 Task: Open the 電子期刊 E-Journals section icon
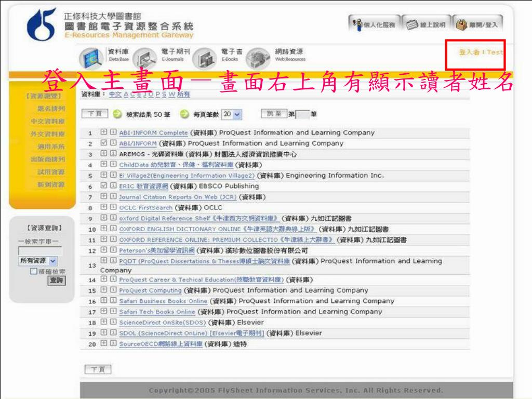click(144, 58)
